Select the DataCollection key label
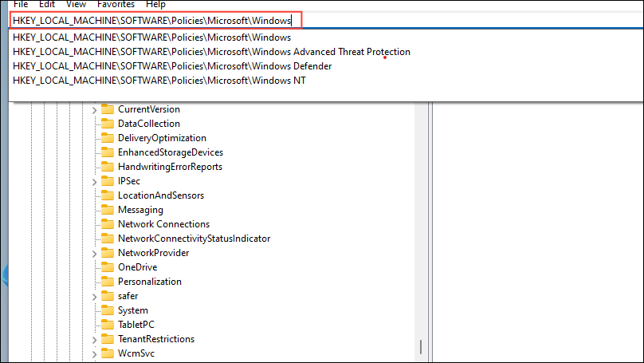Image resolution: width=644 pixels, height=363 pixels. (x=149, y=124)
